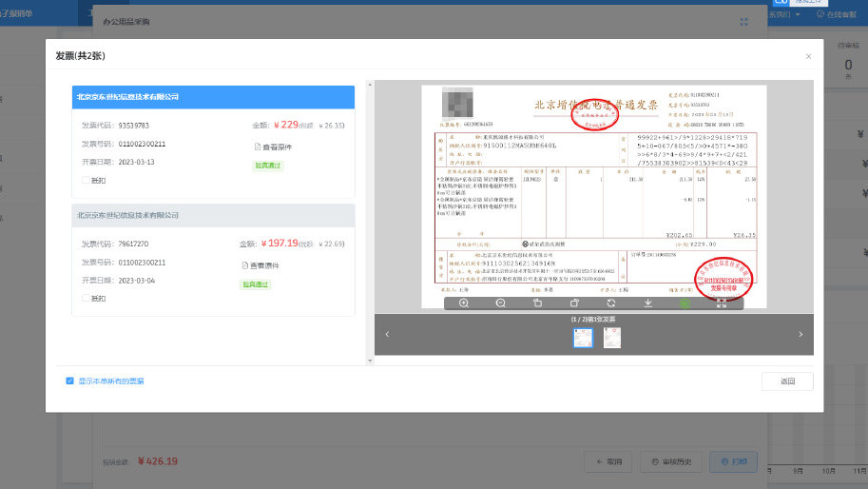
Task: Click the green circular icon in viewer toolbar
Action: pos(685,303)
